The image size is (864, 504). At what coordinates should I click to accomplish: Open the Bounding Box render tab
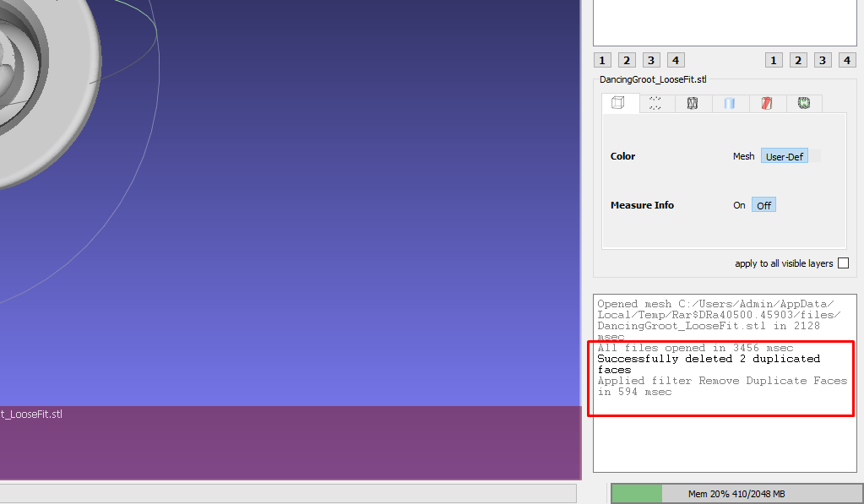point(619,103)
